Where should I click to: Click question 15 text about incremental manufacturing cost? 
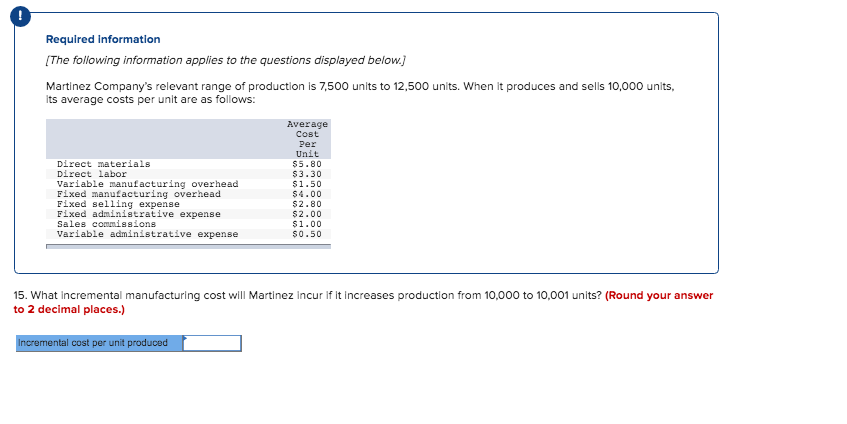[x=307, y=295]
